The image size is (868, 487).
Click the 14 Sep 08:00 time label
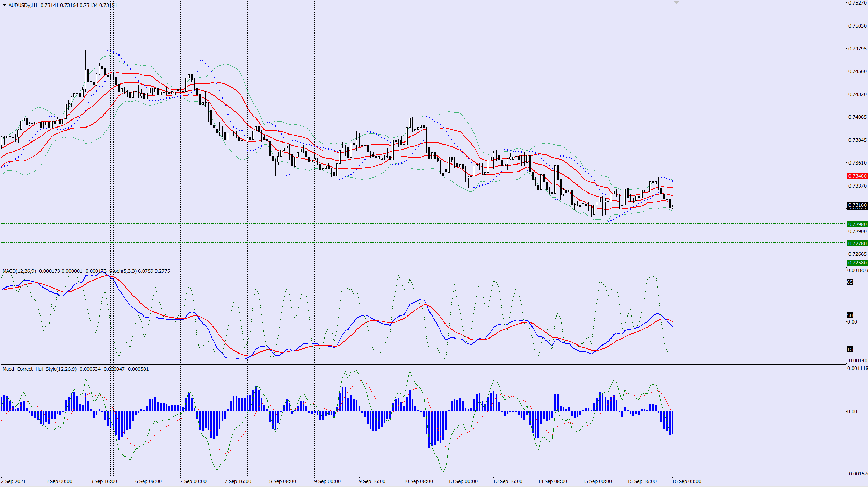[552, 481]
